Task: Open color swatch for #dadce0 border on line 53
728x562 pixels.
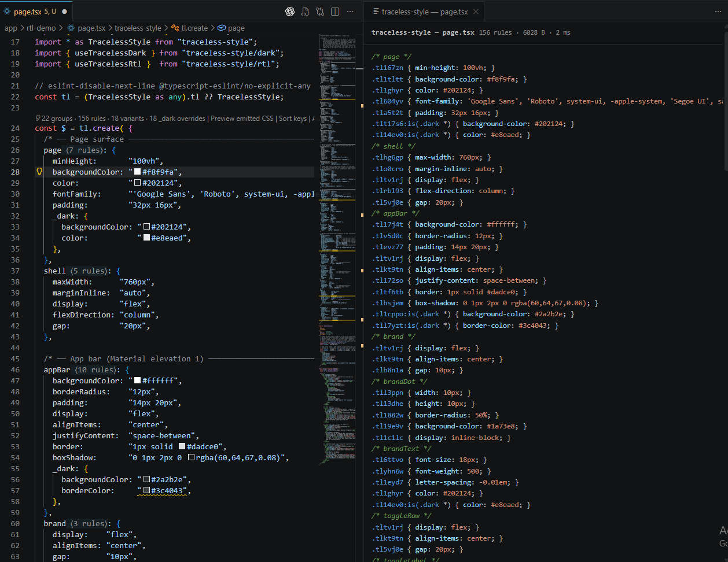Action: [182, 446]
